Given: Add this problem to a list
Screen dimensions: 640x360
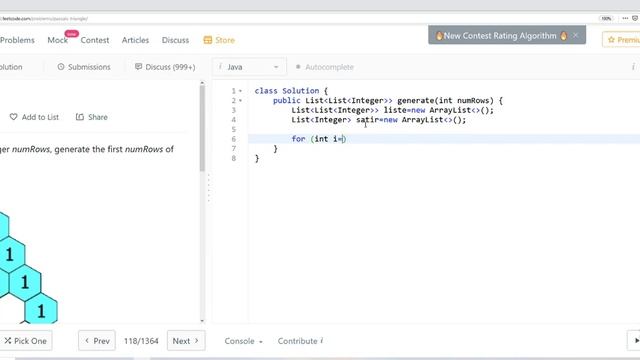Looking at the screenshot, I should (34, 117).
